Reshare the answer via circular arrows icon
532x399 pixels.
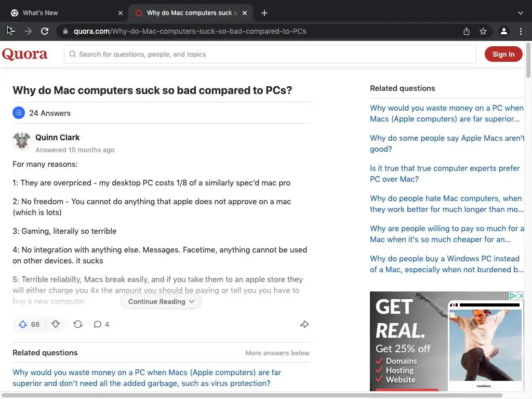[78, 324]
